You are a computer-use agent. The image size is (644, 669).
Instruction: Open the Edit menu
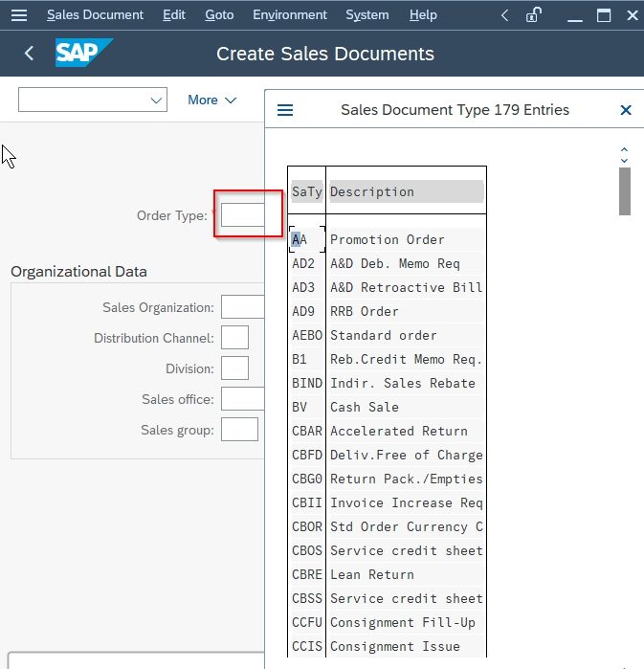coord(174,15)
